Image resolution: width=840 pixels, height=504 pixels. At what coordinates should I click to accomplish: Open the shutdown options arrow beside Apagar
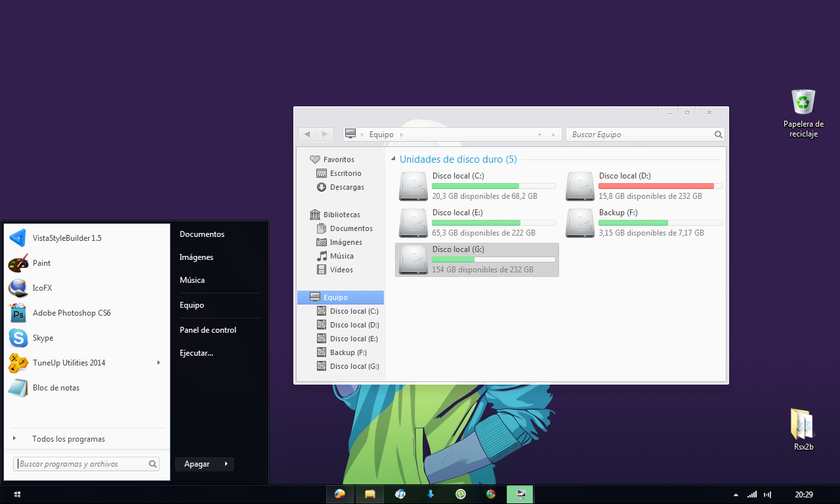[x=226, y=464]
